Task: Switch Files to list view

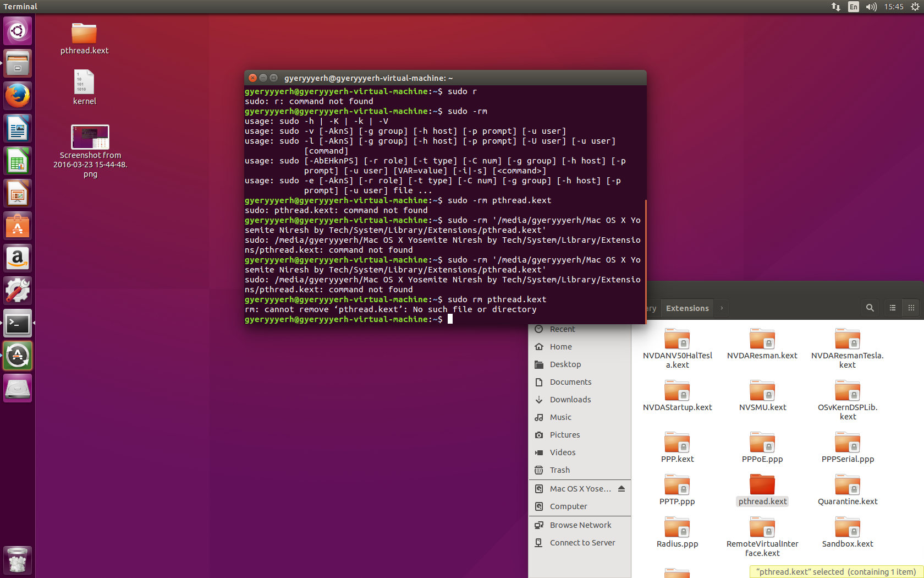Action: pyautogui.click(x=893, y=308)
